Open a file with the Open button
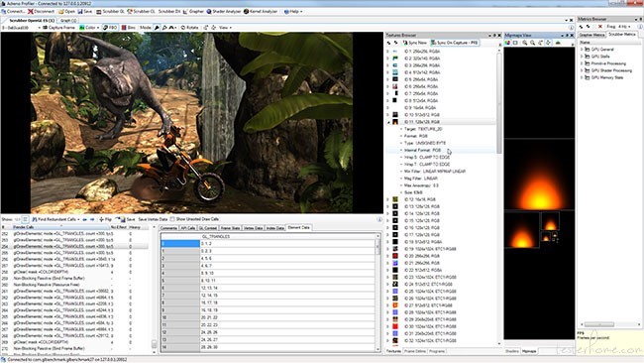Viewport: 644px width, 363px height. pyautogui.click(x=66, y=12)
